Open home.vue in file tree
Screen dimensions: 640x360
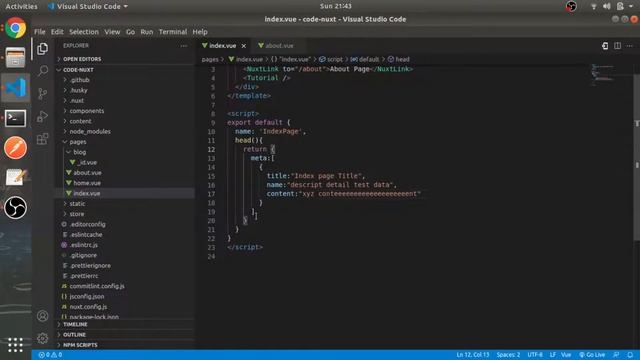(87, 183)
